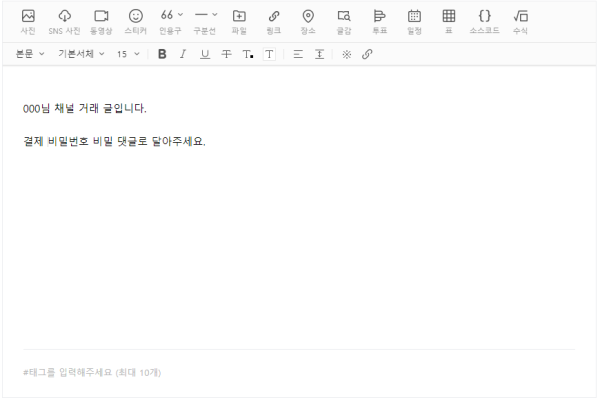Click the 링크 link button
Viewport: 600px width, 400px height.
274,20
